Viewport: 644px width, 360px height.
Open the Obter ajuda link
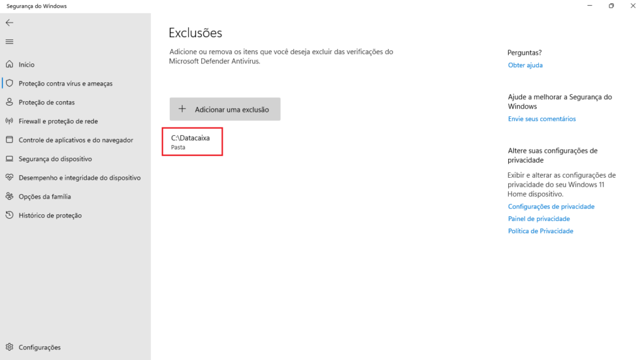tap(525, 65)
